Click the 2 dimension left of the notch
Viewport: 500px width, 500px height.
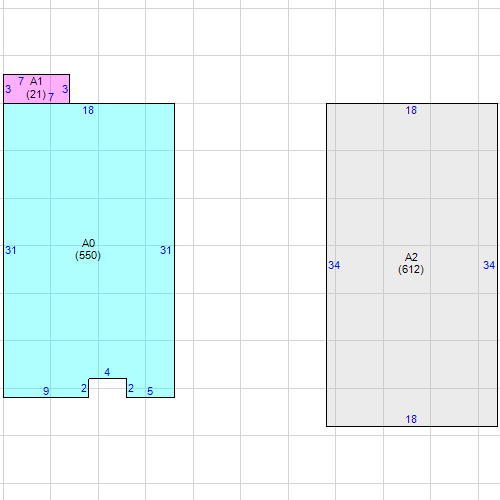point(84,388)
